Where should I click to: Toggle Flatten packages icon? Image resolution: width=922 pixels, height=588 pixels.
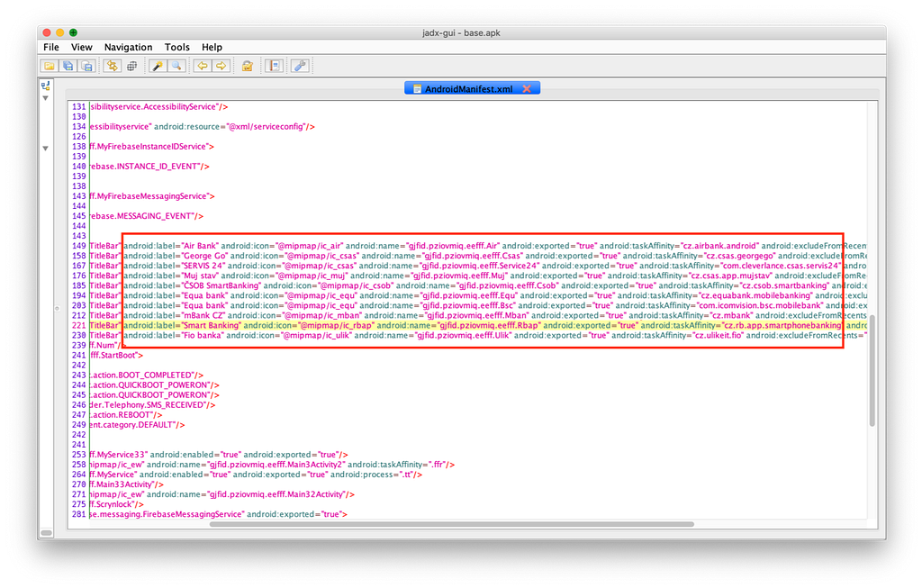point(131,66)
